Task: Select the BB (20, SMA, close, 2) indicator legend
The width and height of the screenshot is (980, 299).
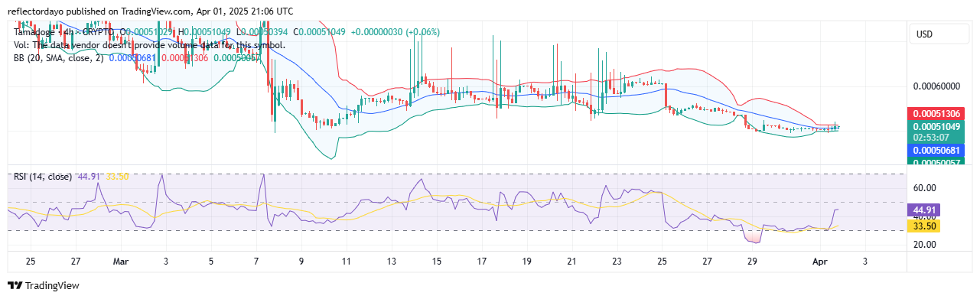Action: [58, 58]
